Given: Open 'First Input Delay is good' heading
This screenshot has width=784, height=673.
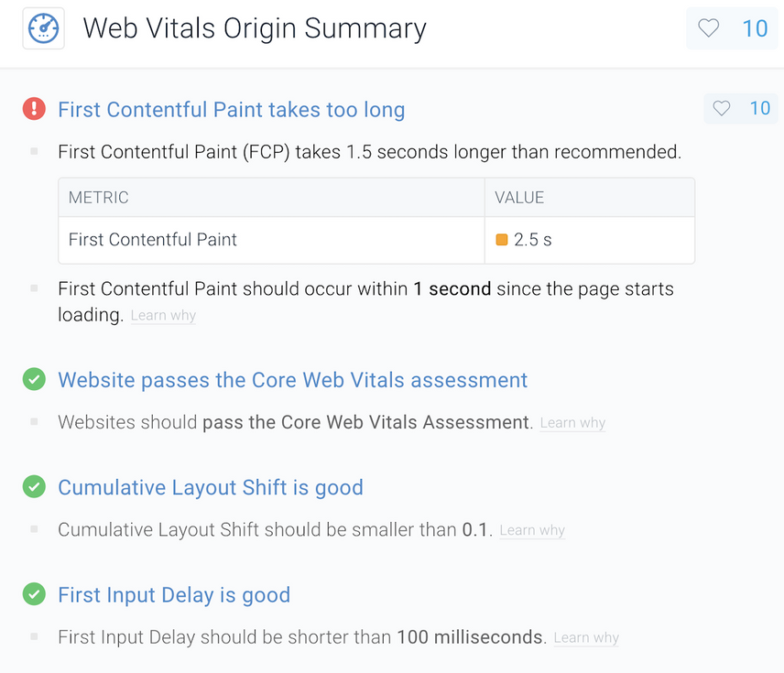Looking at the screenshot, I should point(174,595).
